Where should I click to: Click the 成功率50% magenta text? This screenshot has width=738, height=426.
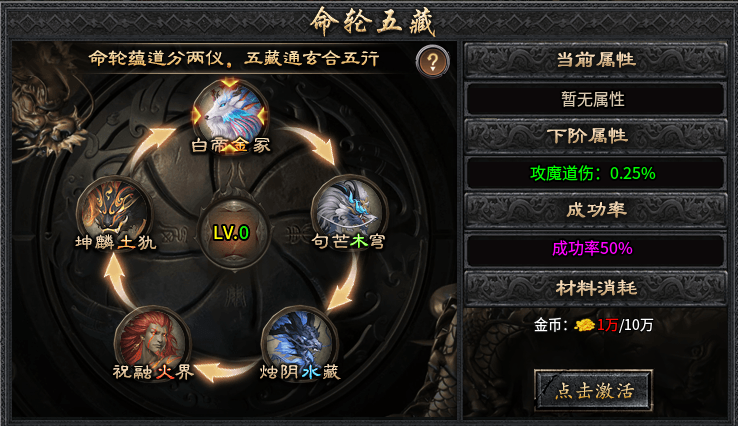pos(592,248)
